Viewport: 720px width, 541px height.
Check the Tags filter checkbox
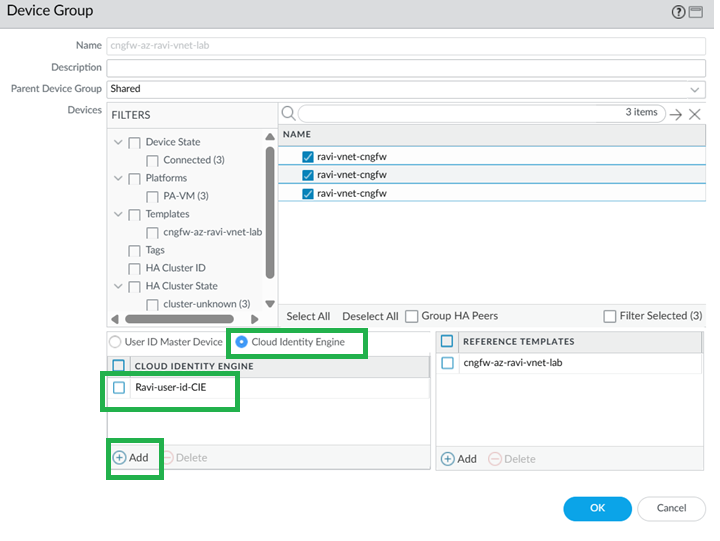134,251
